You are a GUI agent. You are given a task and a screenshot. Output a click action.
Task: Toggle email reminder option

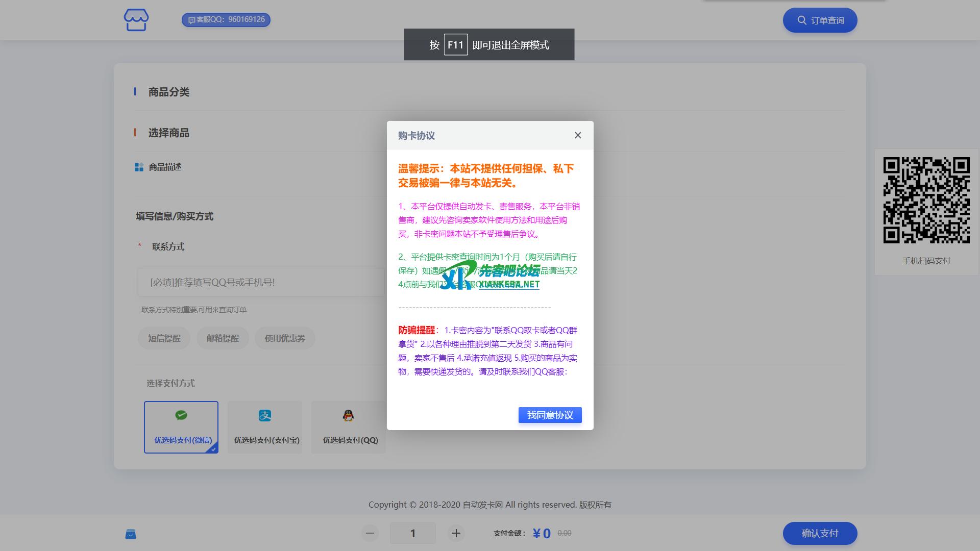223,338
